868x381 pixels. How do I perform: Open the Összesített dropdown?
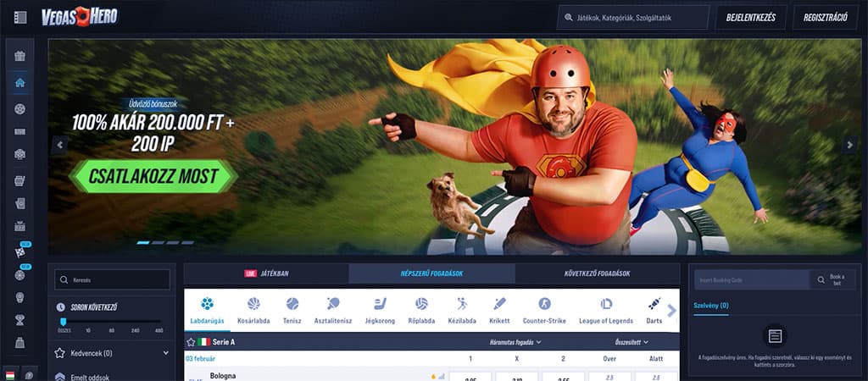tap(630, 342)
